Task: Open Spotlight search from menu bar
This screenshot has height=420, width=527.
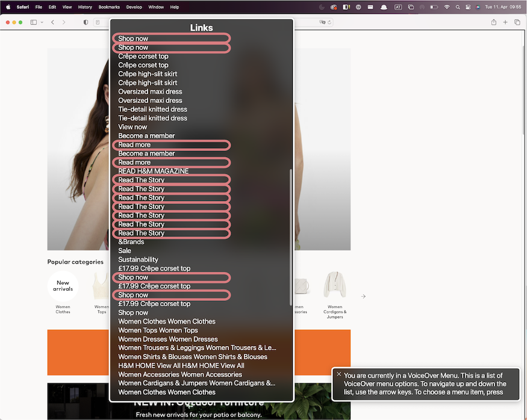Action: [457, 7]
